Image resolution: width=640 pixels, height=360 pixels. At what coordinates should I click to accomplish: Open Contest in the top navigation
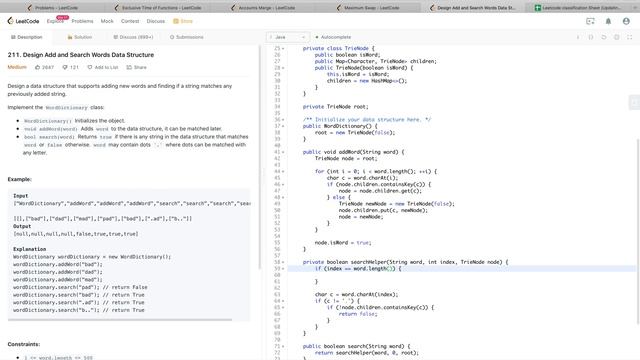pyautogui.click(x=130, y=21)
